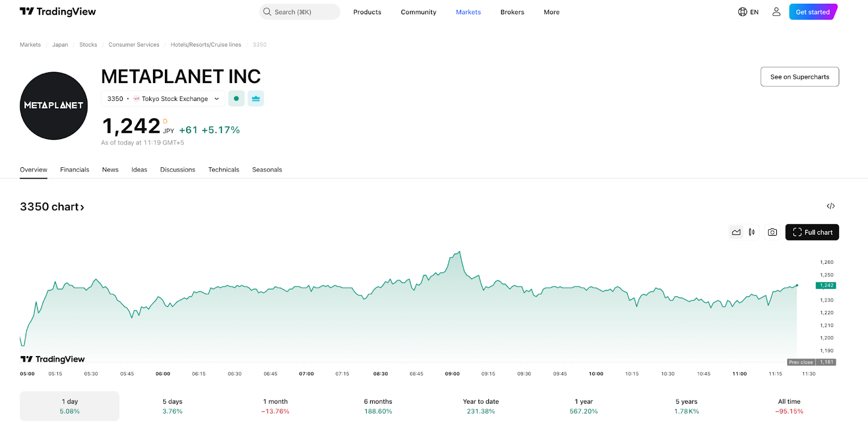
Task: Click the +5.17% change text
Action: point(221,130)
